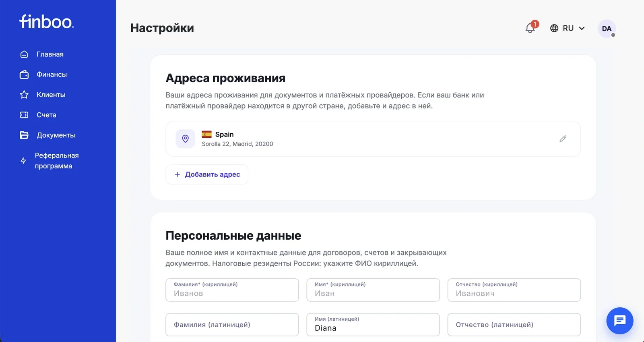Open the DA user avatar menu
Image resolution: width=644 pixels, height=342 pixels.
click(x=607, y=29)
